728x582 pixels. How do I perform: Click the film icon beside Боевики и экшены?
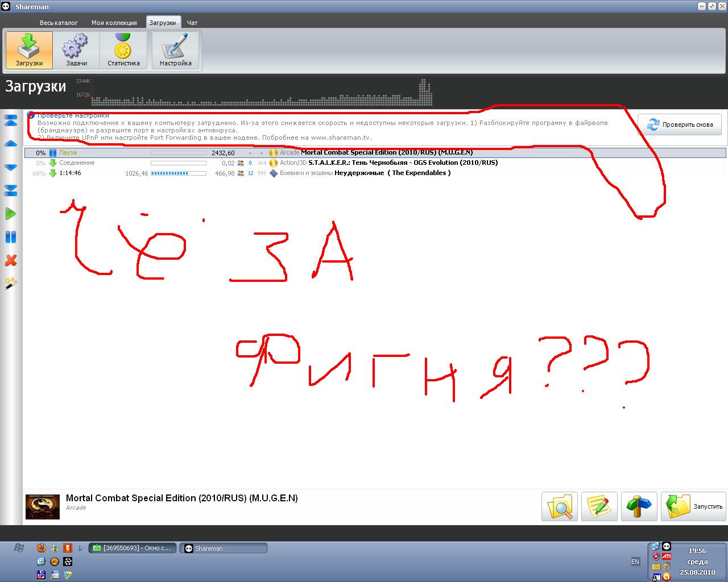tap(274, 173)
